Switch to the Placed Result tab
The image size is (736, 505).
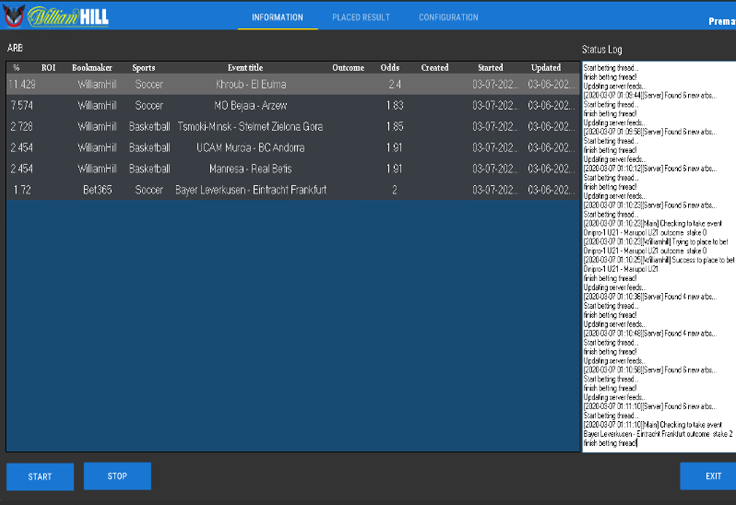pyautogui.click(x=361, y=17)
